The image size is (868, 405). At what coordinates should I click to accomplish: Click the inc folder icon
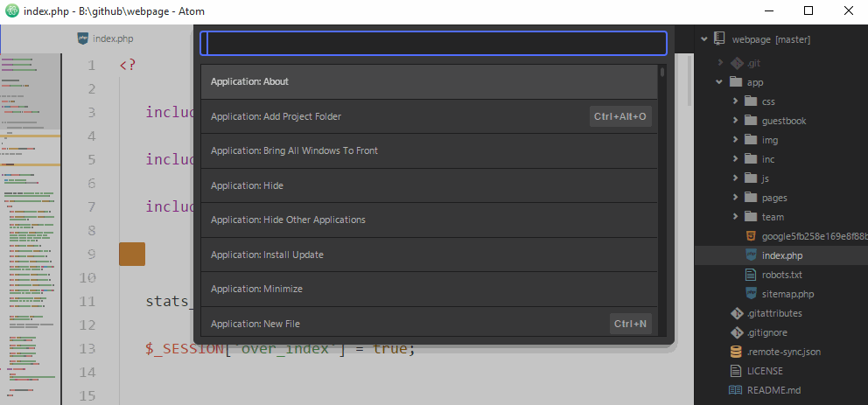click(751, 159)
